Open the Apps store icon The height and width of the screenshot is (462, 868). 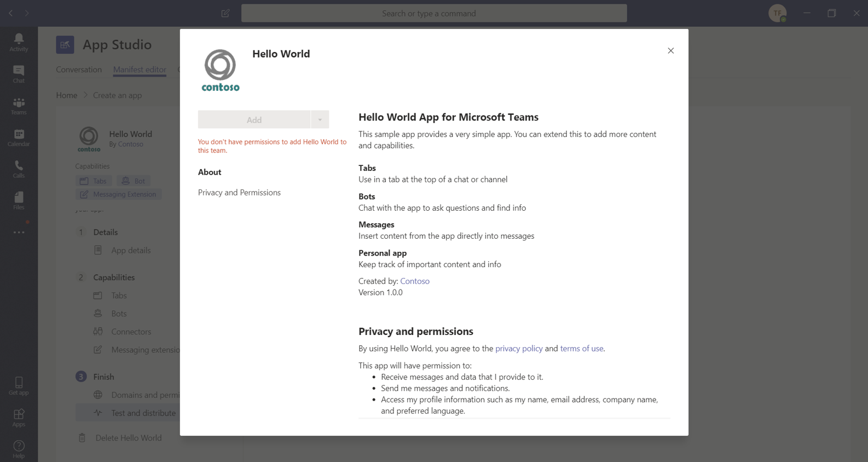(19, 418)
